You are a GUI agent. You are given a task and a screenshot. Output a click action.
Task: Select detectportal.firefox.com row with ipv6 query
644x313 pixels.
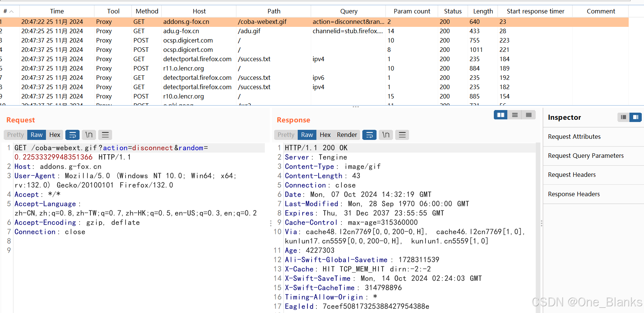314,78
